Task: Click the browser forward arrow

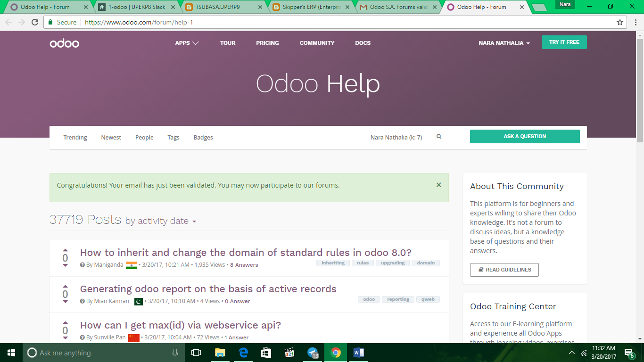Action: click(22, 22)
